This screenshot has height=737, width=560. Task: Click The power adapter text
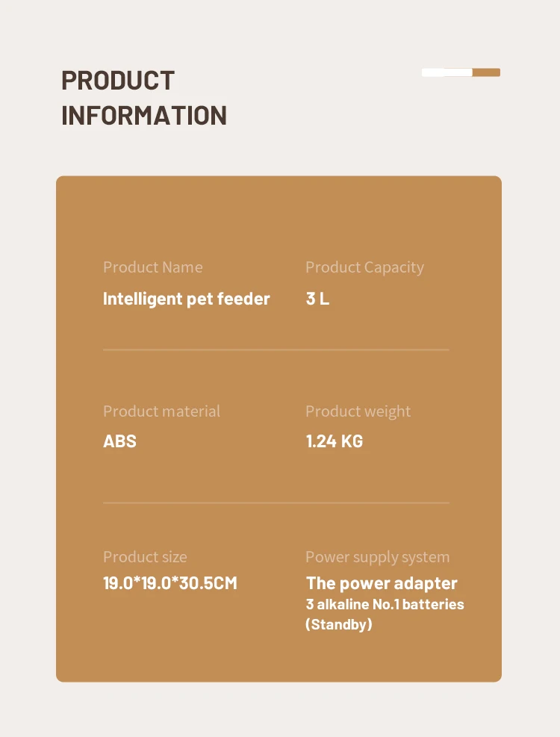point(381,583)
